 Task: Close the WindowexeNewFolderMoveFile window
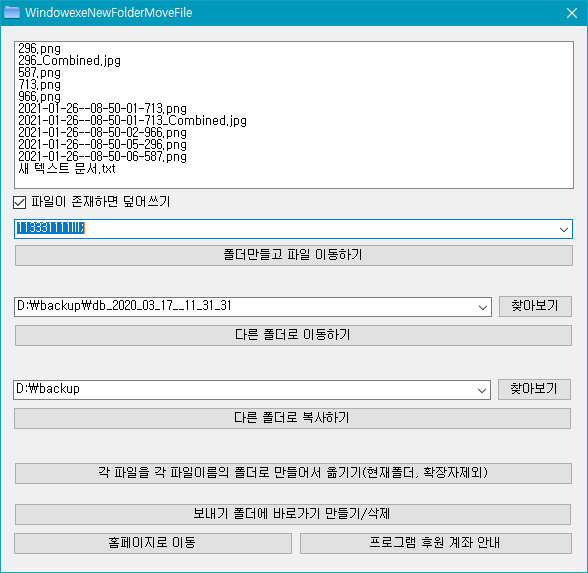[572, 13]
